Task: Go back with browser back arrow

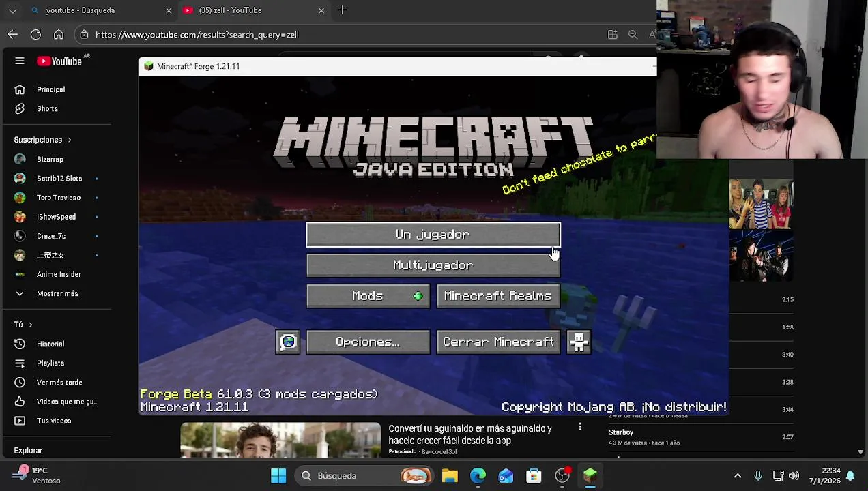Action: (13, 34)
